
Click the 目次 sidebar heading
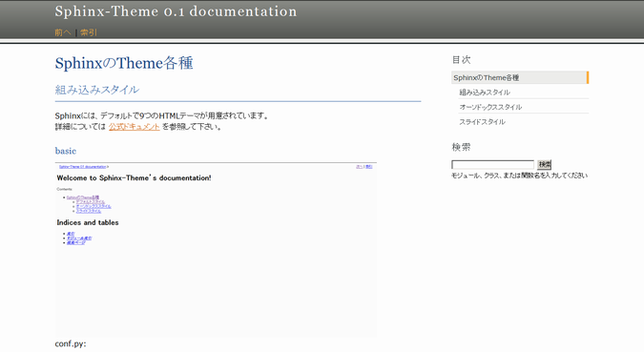pyautogui.click(x=461, y=60)
